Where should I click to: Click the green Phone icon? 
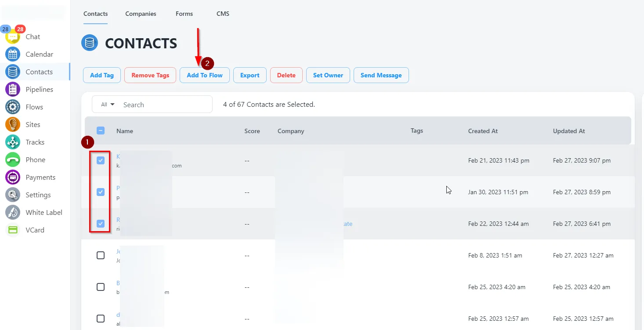click(x=13, y=160)
